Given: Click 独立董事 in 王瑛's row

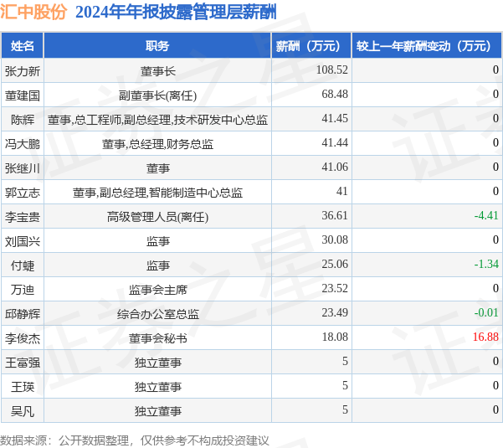Looking at the screenshot, I should click(157, 387).
